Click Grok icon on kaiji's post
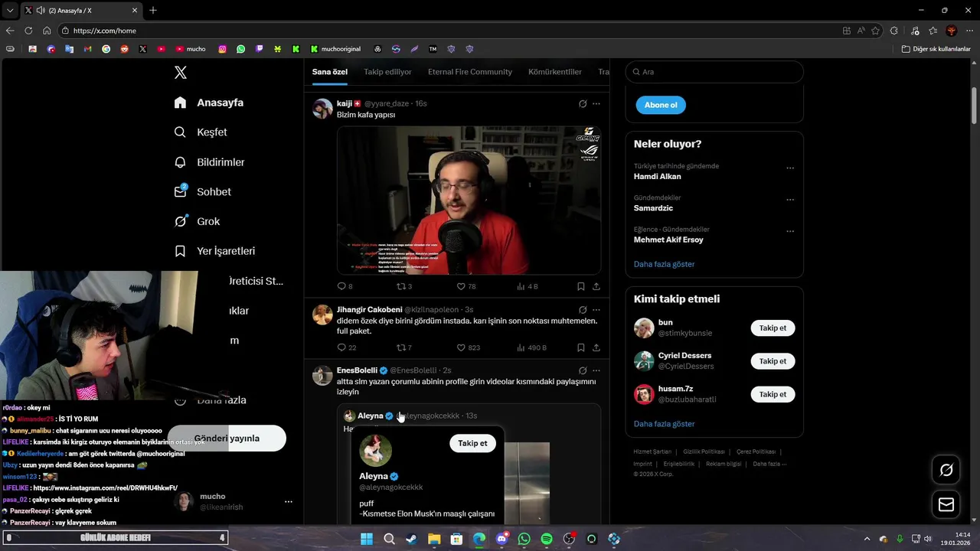Screen dimensions: 980x551 pos(583,103)
